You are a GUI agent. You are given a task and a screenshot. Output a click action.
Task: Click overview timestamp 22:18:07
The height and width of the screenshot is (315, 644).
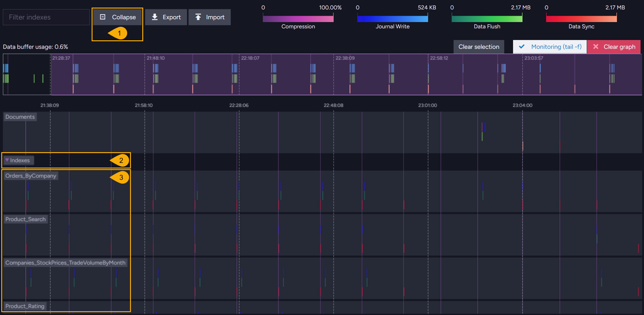tap(250, 58)
